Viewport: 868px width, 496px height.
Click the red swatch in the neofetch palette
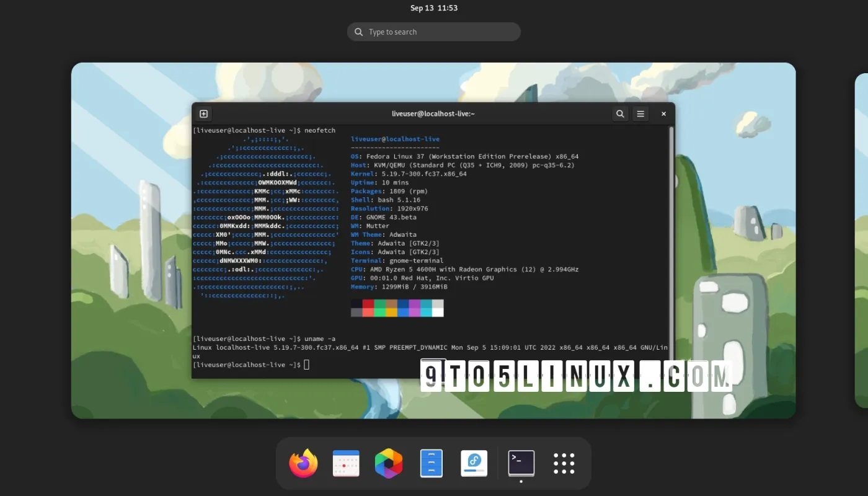pyautogui.click(x=368, y=304)
